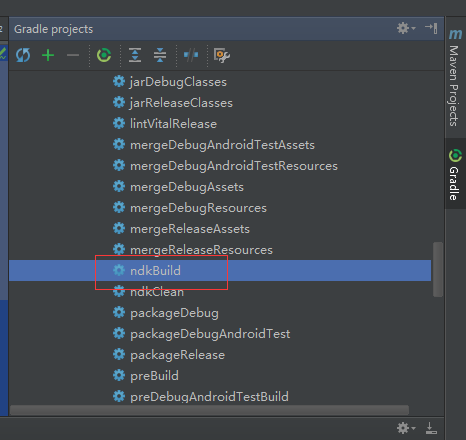The height and width of the screenshot is (440, 466).
Task: Open the Maven Projects side tab
Action: [456, 77]
